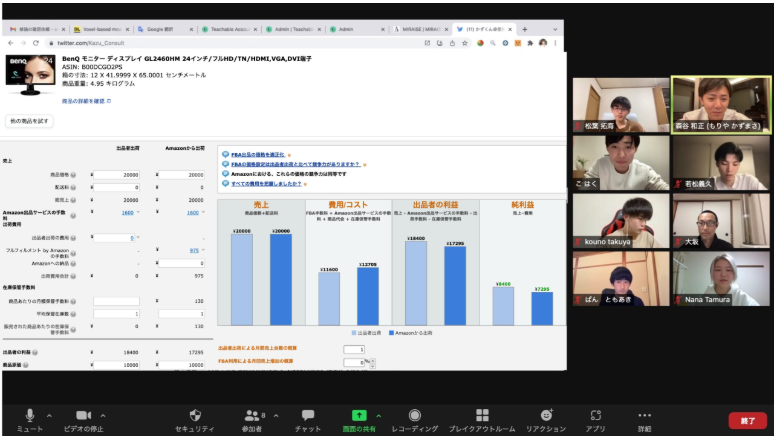This screenshot has height=436, width=776.
Task: Expand video options caret beside Stop Video
Action: [103, 416]
